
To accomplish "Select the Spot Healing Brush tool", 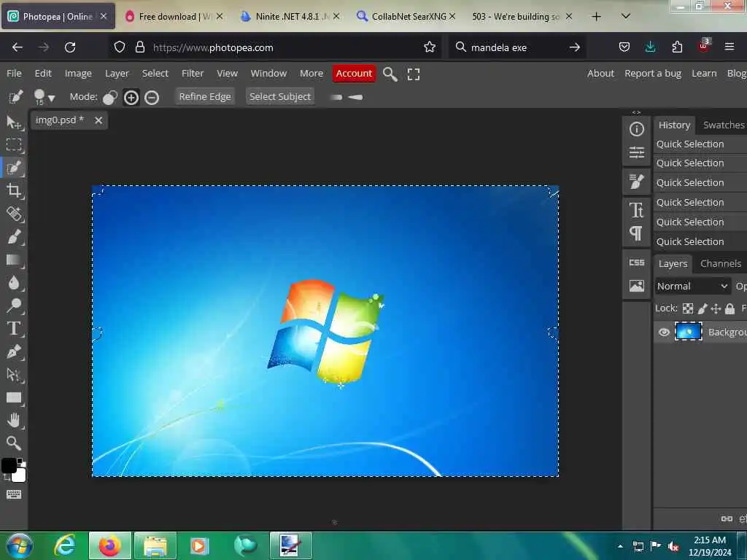I will [14, 214].
